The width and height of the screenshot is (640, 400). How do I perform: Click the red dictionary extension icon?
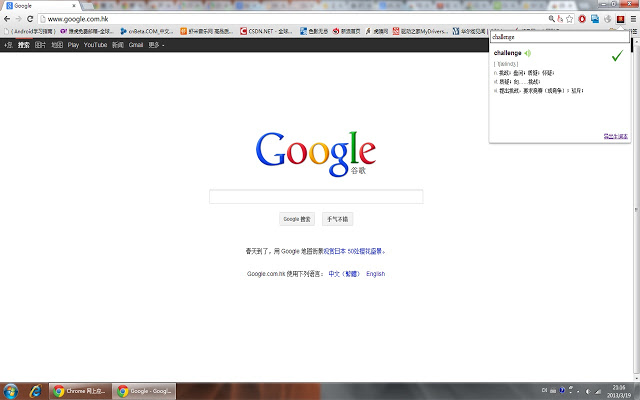point(620,19)
